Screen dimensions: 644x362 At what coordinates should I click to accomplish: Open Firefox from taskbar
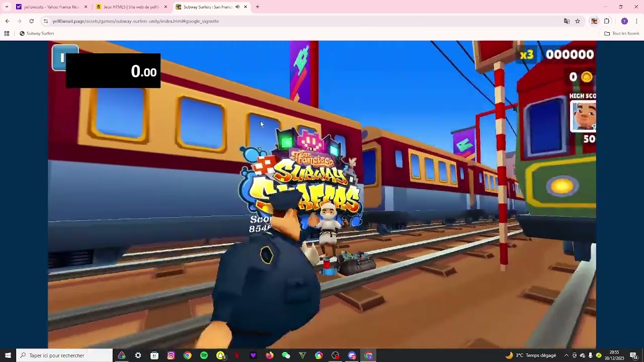tap(270, 355)
